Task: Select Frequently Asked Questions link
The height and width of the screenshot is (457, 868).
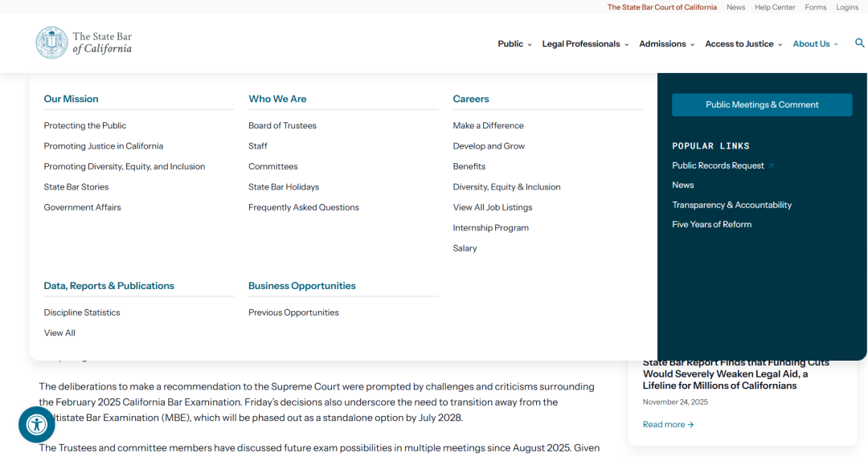Action: coord(303,207)
